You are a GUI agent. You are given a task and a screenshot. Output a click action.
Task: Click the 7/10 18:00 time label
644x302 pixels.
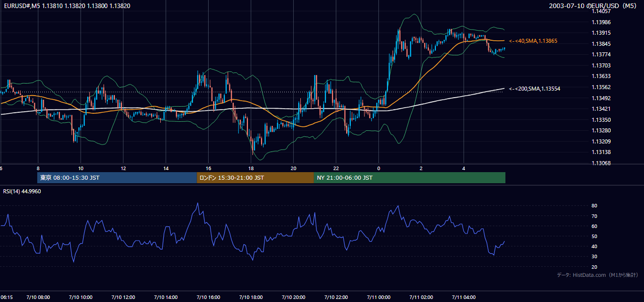251,297
